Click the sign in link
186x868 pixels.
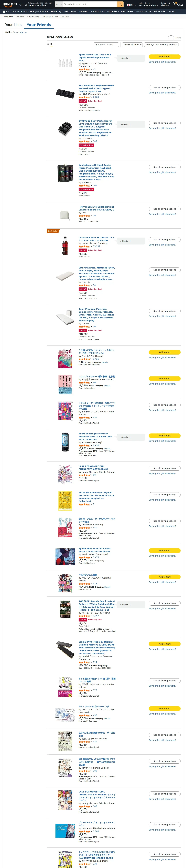click(23, 32)
